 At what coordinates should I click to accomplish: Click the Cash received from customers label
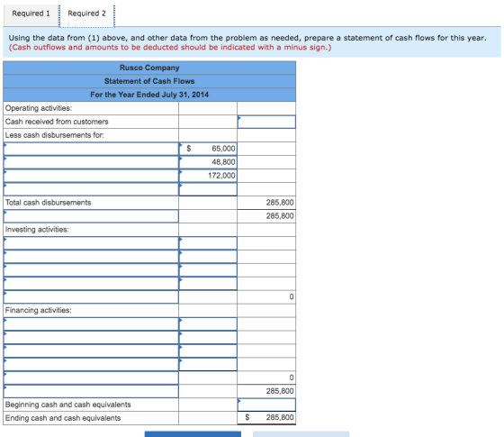(57, 122)
